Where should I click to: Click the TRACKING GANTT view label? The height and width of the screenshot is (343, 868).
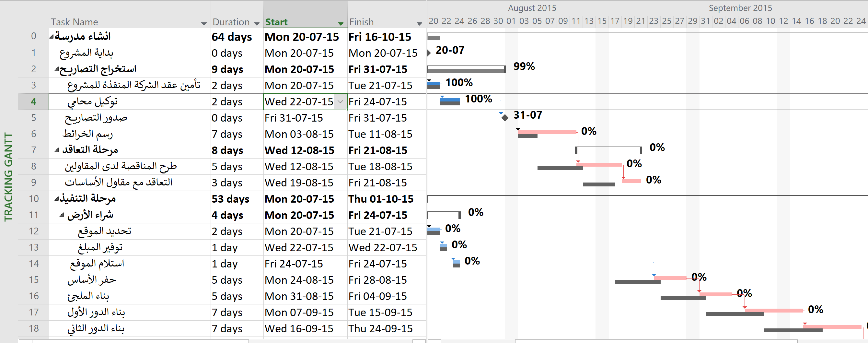click(x=8, y=177)
